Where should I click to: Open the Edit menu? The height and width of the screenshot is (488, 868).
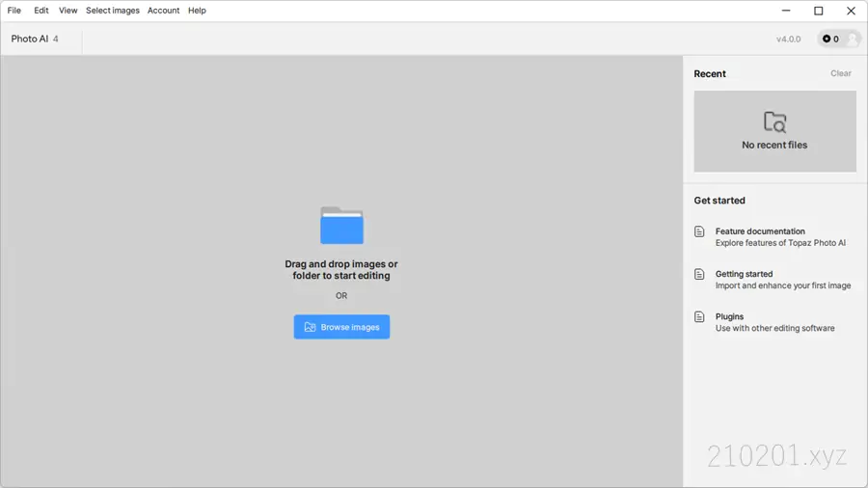pyautogui.click(x=41, y=11)
